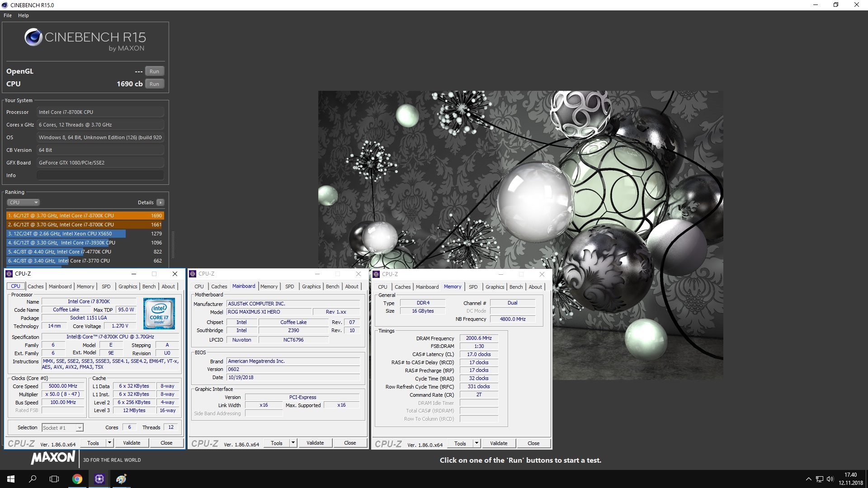Select i7-4770K ranking entry
868x488 pixels.
[x=85, y=252]
